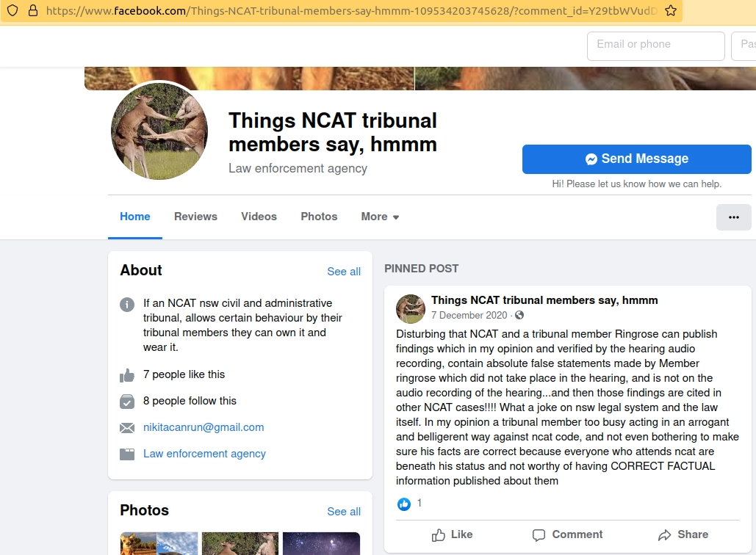Open the page's kangaroo profile picture
This screenshot has width=756, height=555.
pos(159,131)
